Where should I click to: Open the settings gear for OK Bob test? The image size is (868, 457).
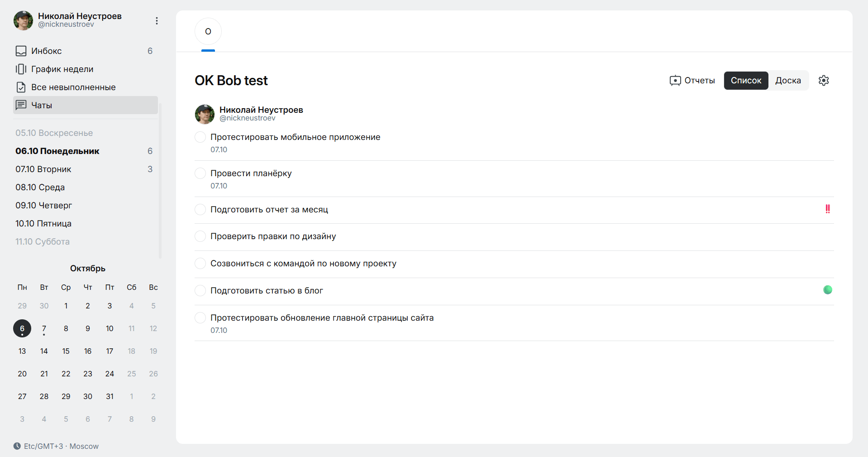[823, 81]
